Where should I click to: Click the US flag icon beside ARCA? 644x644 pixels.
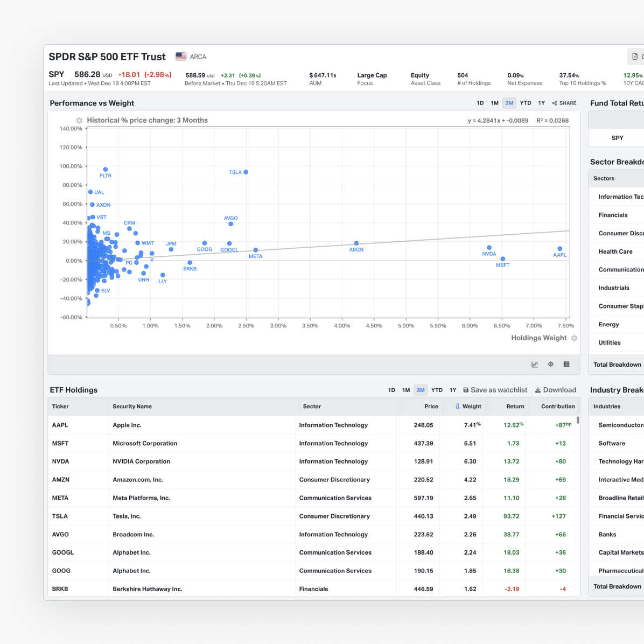(x=181, y=57)
